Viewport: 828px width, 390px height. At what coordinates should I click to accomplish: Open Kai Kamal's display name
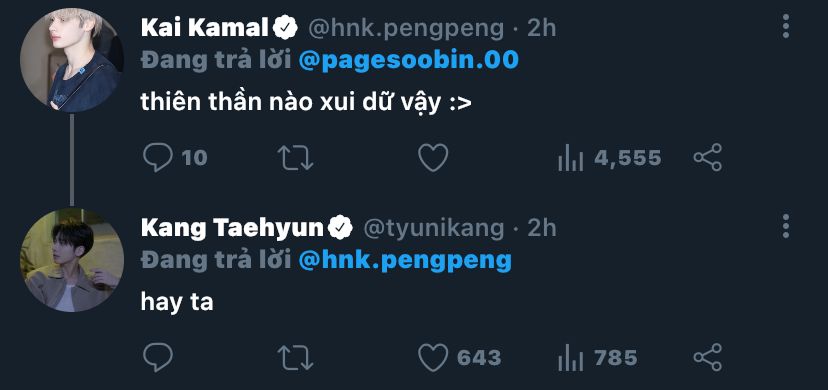coord(205,28)
